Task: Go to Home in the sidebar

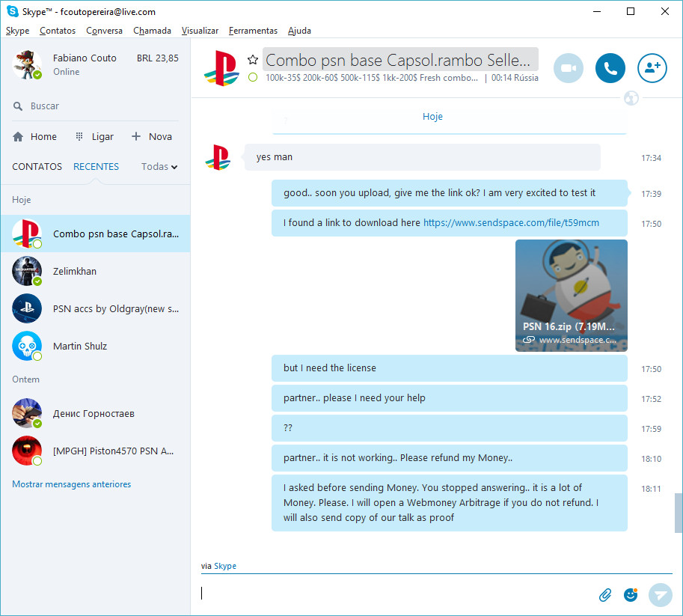Action: point(35,136)
